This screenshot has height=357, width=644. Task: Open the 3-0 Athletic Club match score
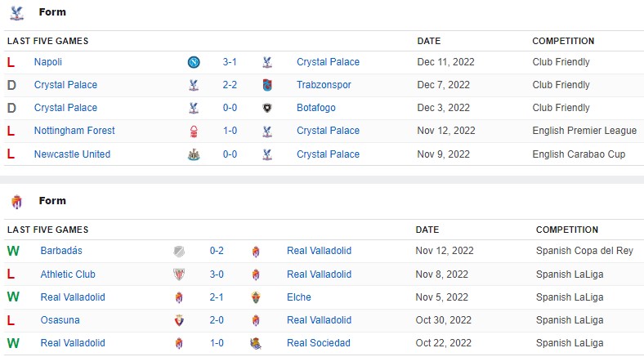(217, 274)
